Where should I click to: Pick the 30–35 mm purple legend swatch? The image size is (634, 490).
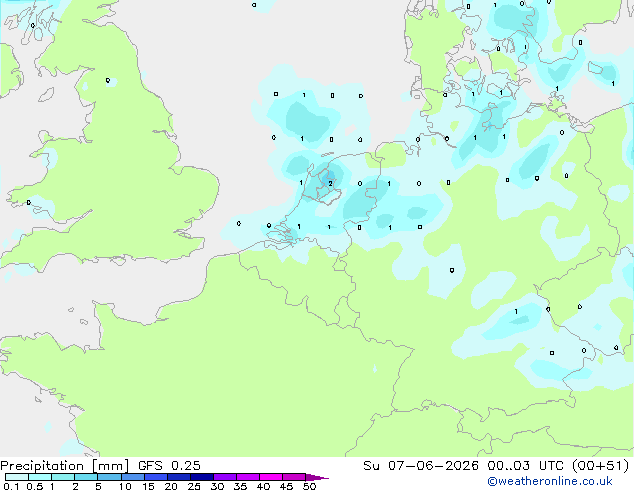(225, 477)
